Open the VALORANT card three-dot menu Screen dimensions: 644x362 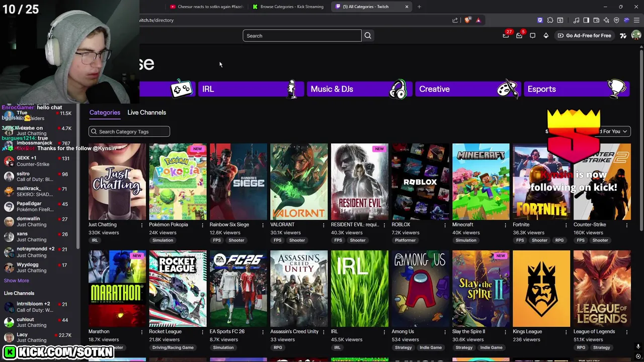coord(324,225)
